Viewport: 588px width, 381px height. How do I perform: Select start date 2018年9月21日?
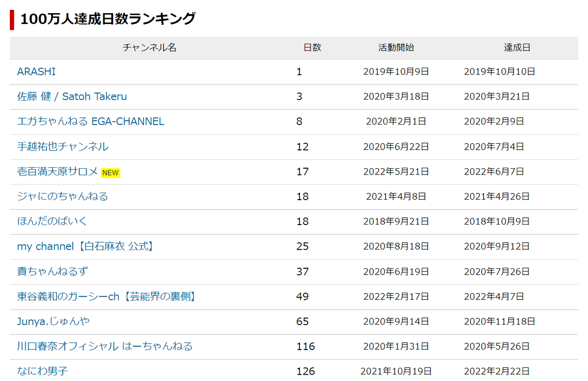(x=396, y=222)
